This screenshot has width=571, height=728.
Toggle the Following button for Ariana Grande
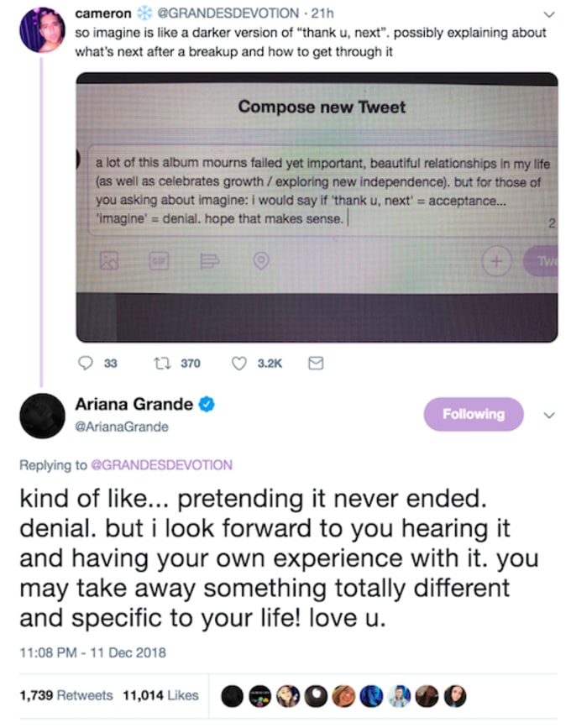pyautogui.click(x=474, y=414)
